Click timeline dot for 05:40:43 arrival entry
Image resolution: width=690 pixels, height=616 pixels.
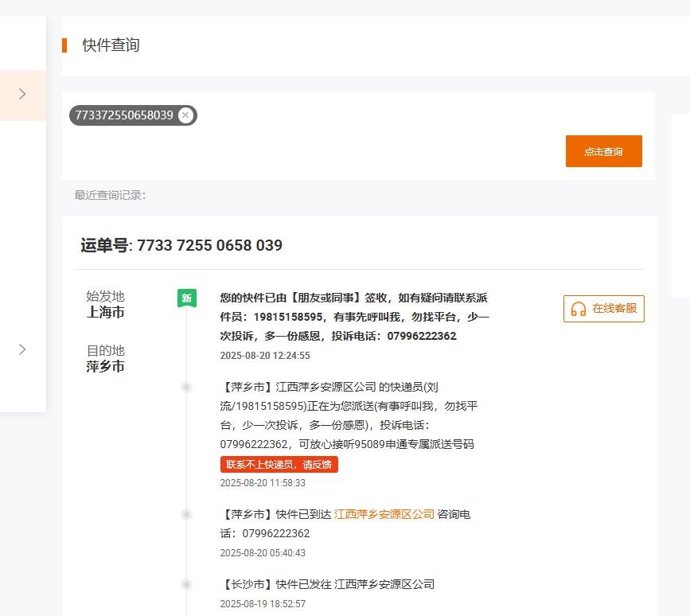coord(186,514)
